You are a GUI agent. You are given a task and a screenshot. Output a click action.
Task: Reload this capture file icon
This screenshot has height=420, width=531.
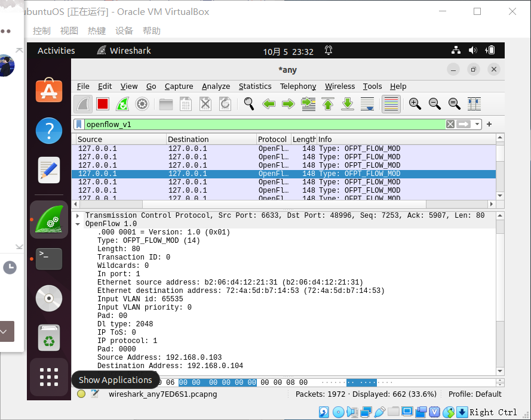point(225,104)
